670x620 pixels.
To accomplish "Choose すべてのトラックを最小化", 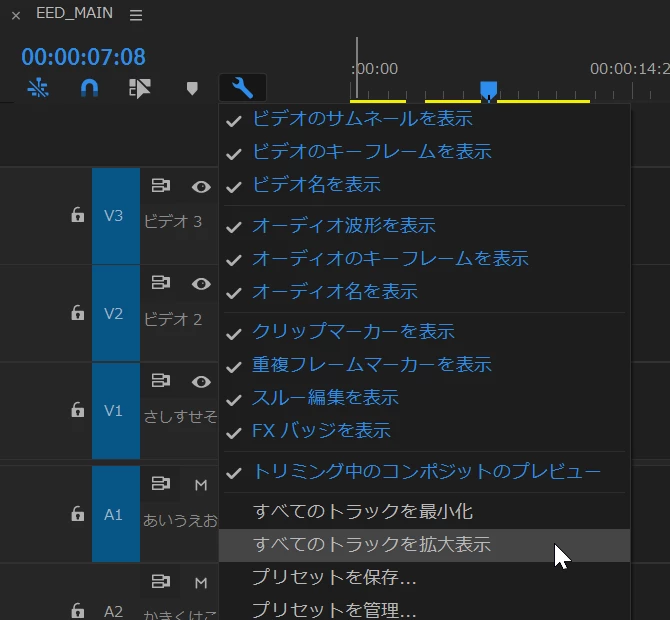I will coord(424,512).
